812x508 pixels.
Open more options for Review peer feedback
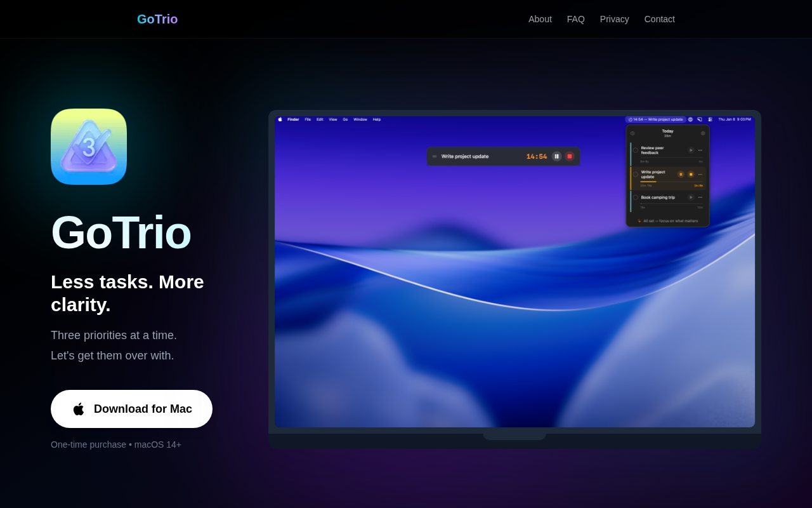(700, 150)
